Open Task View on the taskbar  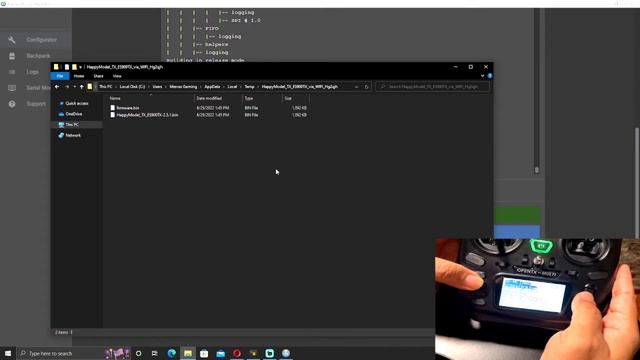[x=155, y=353]
